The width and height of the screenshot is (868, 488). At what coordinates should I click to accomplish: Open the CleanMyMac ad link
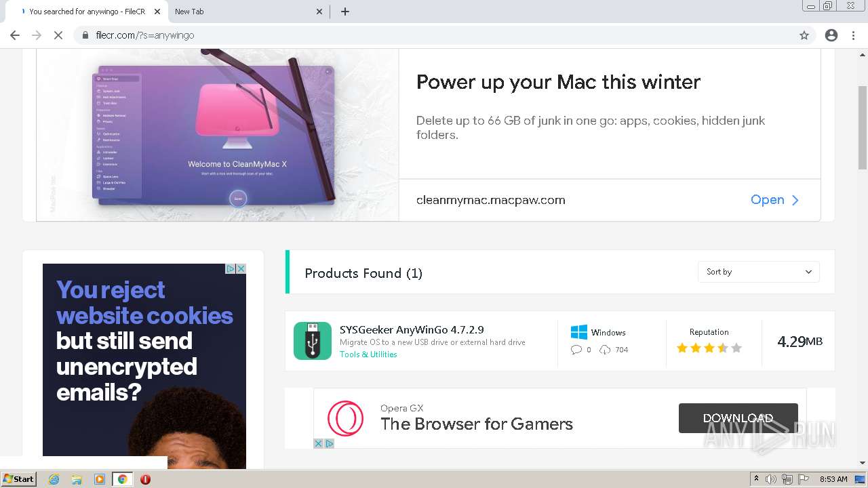coord(775,200)
